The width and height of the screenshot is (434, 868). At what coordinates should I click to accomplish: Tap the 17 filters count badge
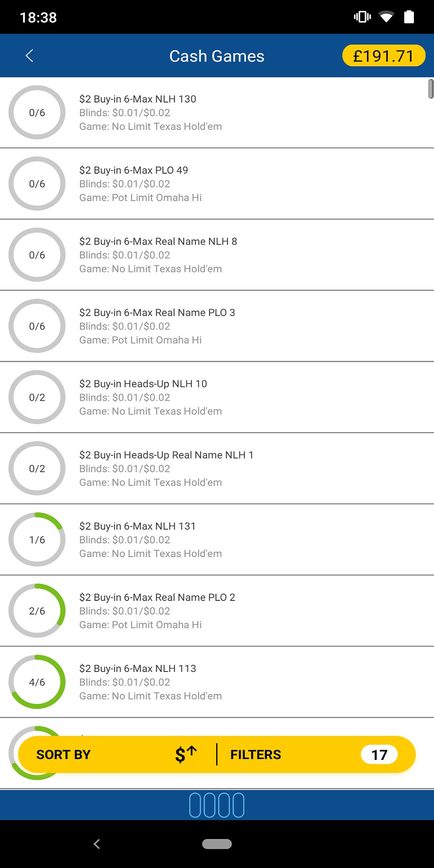coord(379,755)
